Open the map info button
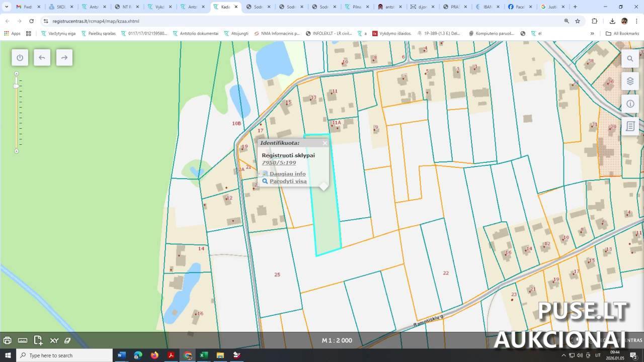644x362 pixels. [630, 104]
